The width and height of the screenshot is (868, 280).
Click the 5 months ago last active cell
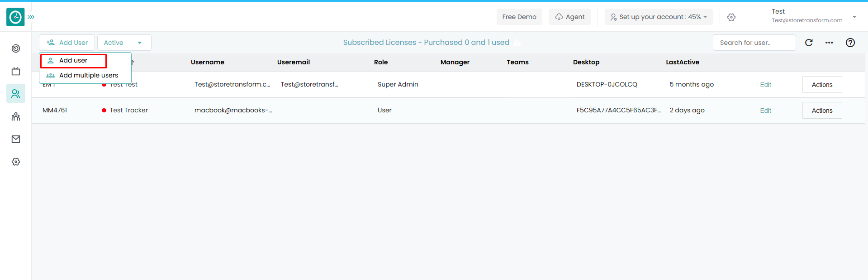point(692,84)
